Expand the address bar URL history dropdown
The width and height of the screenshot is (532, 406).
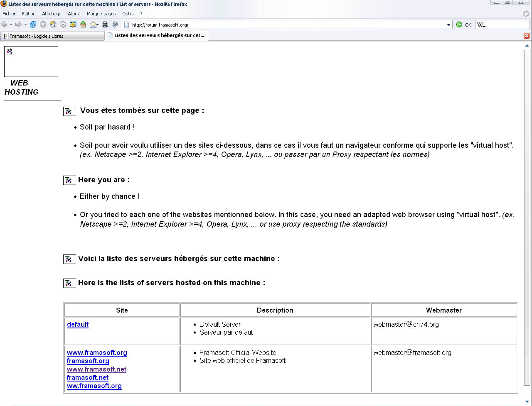coord(448,24)
